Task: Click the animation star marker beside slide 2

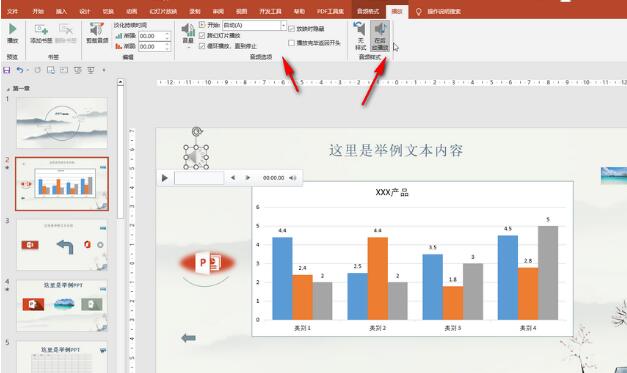Action: pos(7,168)
